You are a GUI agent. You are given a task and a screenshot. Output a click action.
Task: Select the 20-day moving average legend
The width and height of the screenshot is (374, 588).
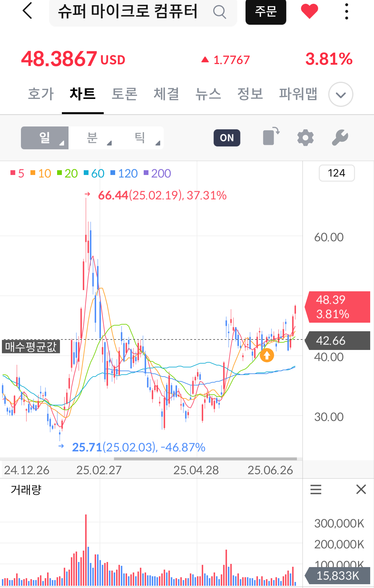(x=68, y=173)
